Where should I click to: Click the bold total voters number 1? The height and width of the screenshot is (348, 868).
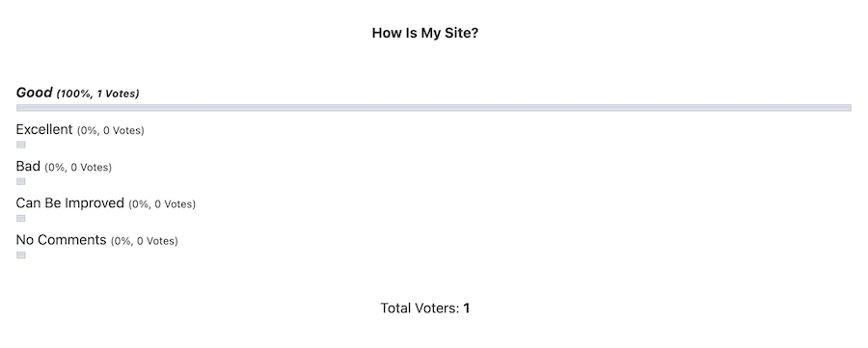click(x=467, y=308)
